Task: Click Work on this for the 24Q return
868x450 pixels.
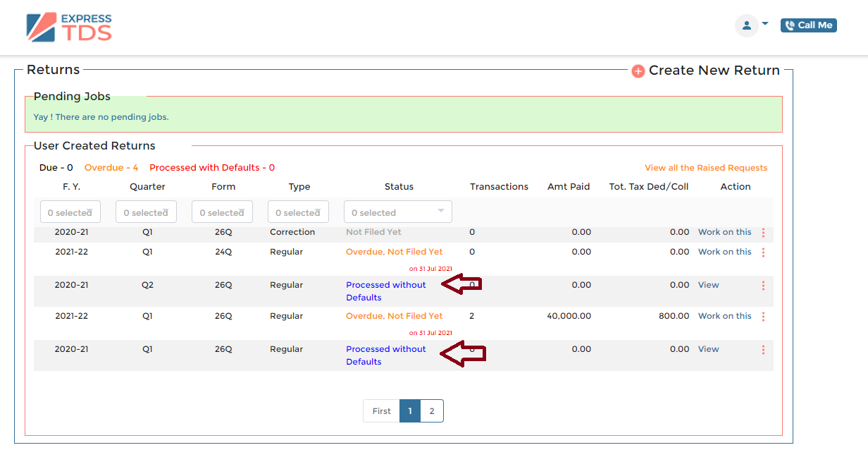Action: pyautogui.click(x=724, y=252)
